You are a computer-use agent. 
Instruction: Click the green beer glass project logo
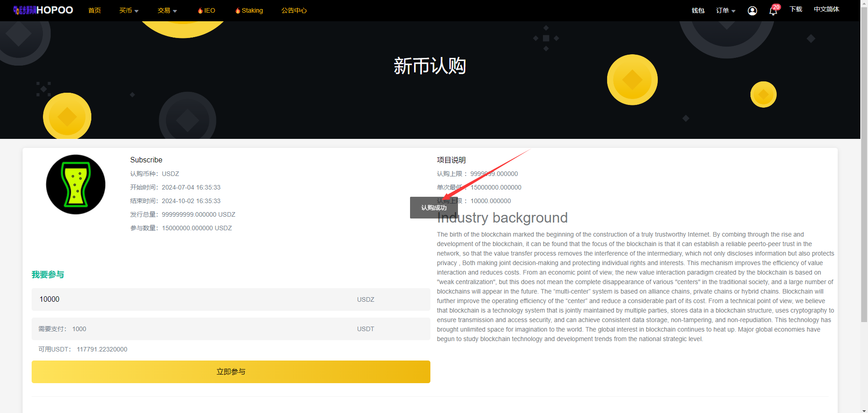tap(76, 185)
